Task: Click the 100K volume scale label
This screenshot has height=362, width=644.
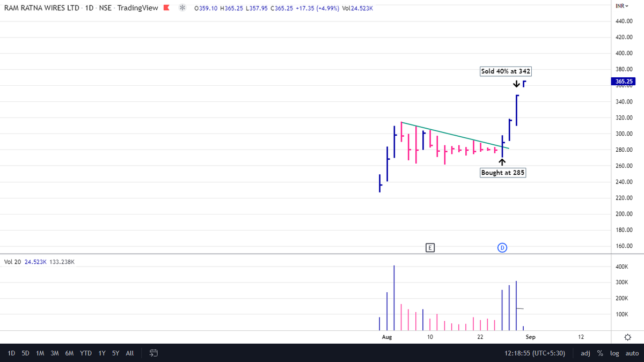Action: (621, 314)
